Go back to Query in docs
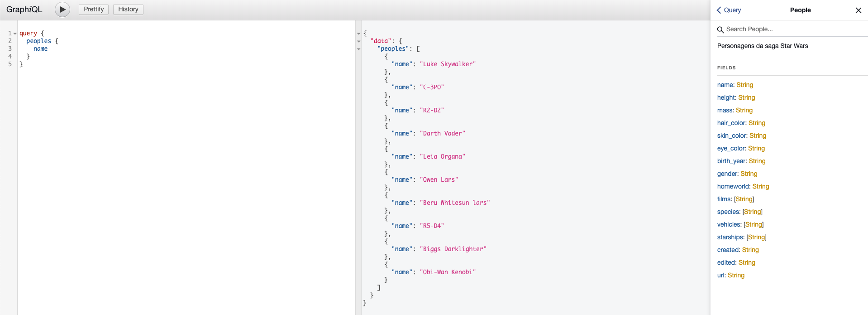This screenshot has width=868, height=315. pos(729,10)
